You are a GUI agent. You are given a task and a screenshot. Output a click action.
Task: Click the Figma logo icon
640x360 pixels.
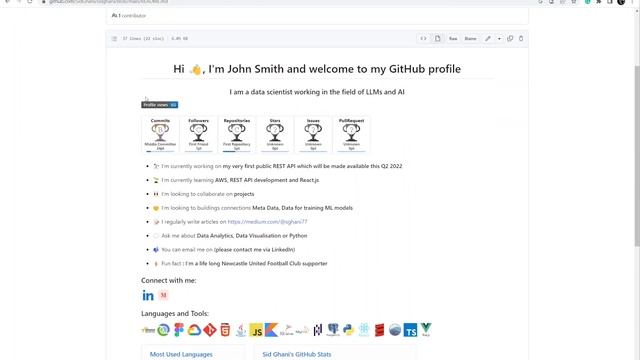click(x=179, y=330)
